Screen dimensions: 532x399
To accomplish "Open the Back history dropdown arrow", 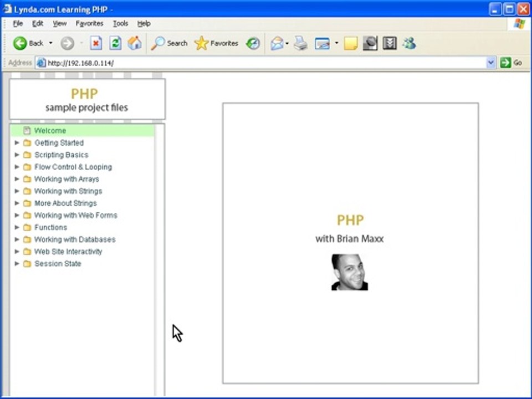I will click(50, 43).
